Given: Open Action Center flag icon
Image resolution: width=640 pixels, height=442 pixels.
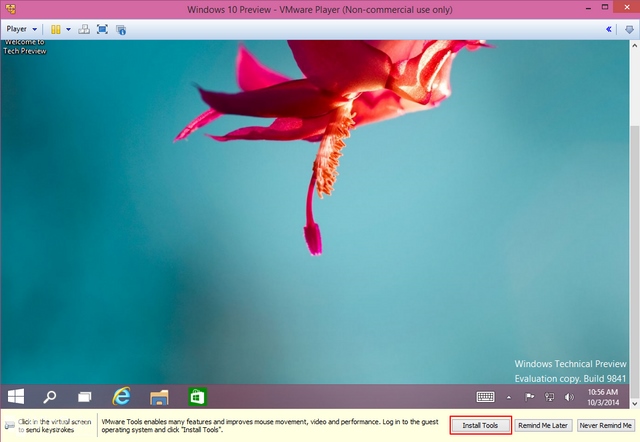Looking at the screenshot, I should (529, 397).
